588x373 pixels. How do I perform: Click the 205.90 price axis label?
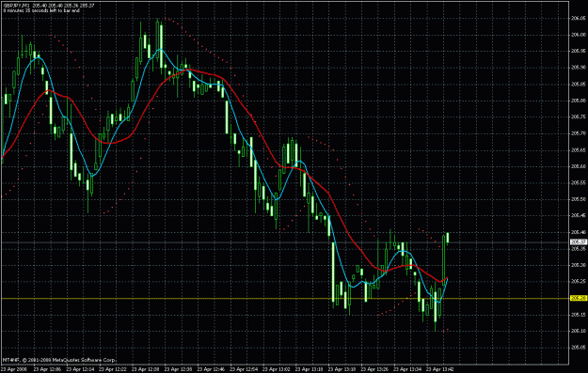578,68
